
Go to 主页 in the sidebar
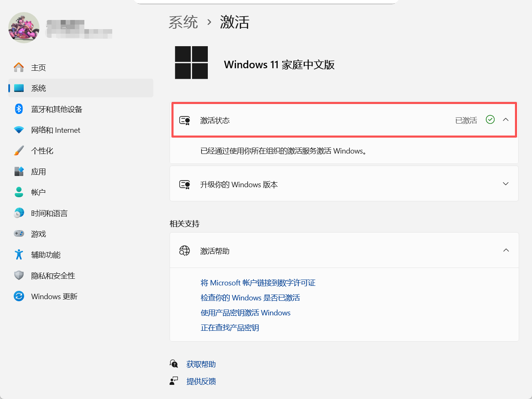[38, 67]
